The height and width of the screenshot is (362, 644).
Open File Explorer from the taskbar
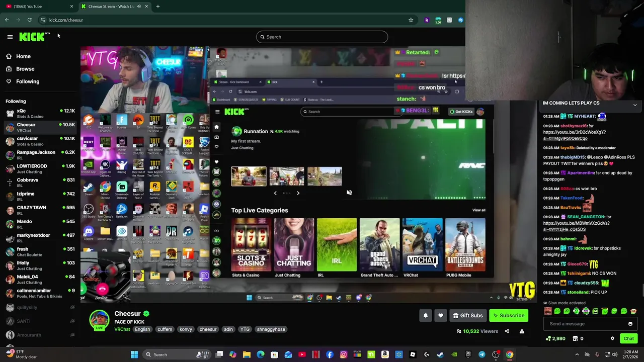pyautogui.click(x=247, y=354)
